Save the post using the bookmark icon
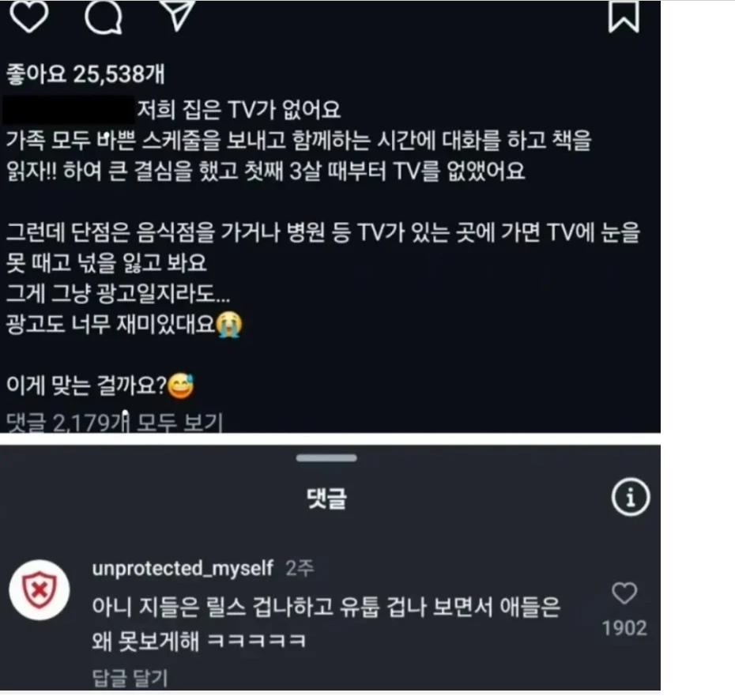The height and width of the screenshot is (700, 735). click(624, 16)
